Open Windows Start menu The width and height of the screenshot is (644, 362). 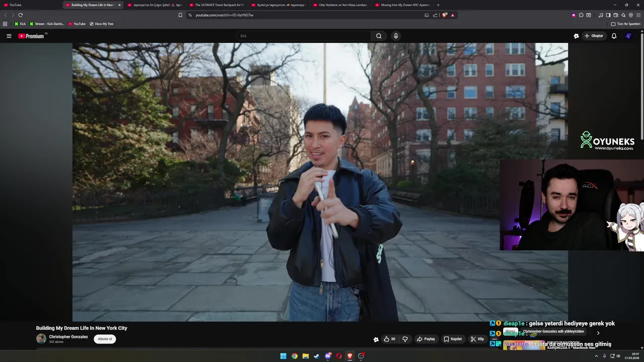[x=283, y=356]
